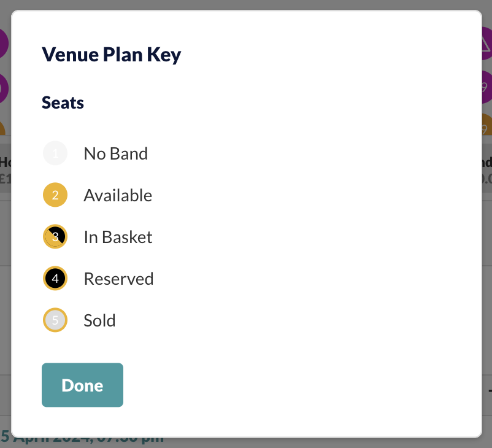The width and height of the screenshot is (492, 448).
Task: Click the black Reserved seat icon numbered 4
Action: pos(55,279)
